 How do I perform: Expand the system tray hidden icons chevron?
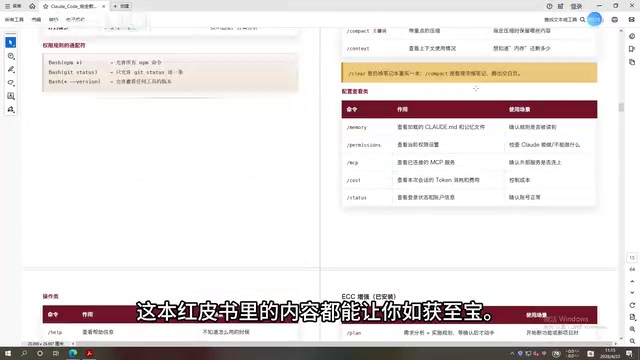(512, 353)
